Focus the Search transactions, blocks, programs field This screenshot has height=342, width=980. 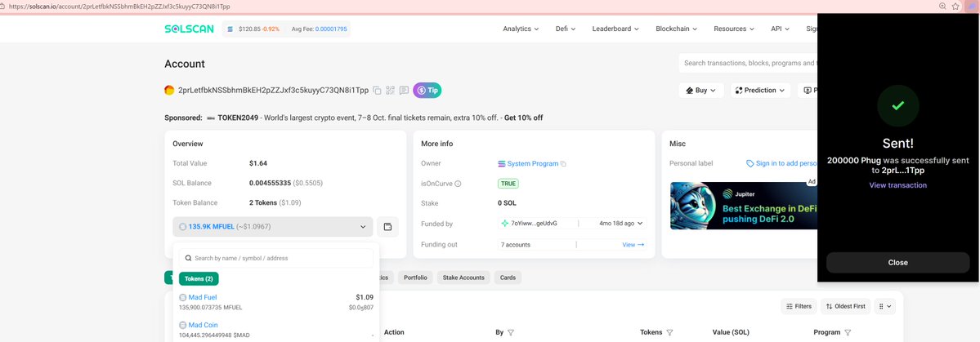748,63
